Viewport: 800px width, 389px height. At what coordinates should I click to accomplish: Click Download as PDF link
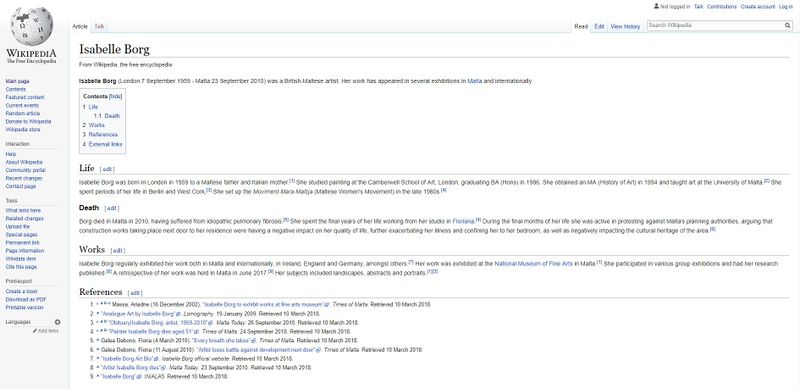coord(26,300)
